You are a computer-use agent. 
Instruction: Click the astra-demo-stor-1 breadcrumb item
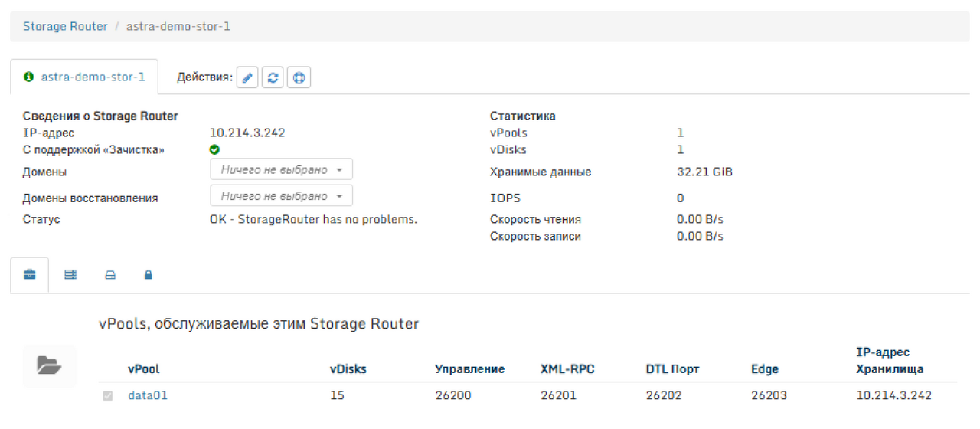(178, 26)
